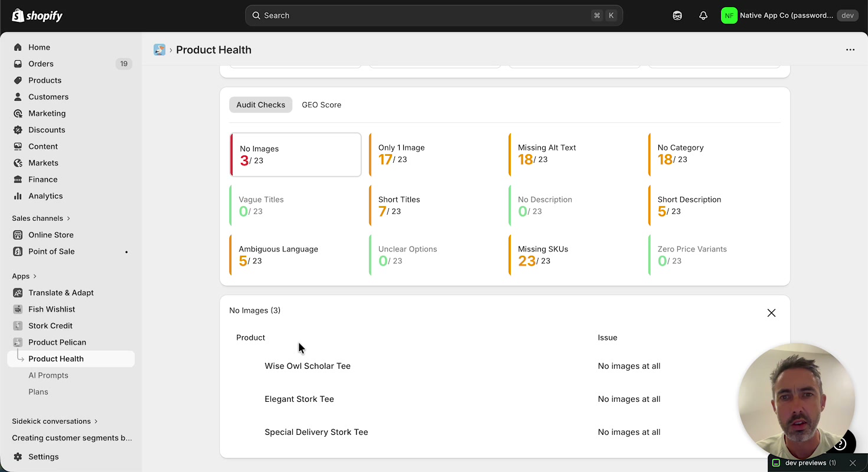The height and width of the screenshot is (472, 868).
Task: Select the Audit Checks tab
Action: (260, 105)
